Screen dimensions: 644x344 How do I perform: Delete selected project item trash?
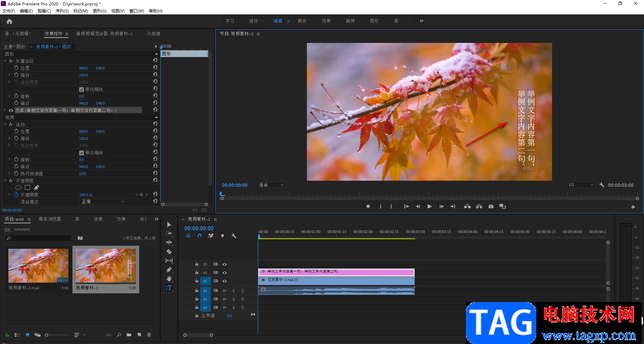tap(149, 335)
